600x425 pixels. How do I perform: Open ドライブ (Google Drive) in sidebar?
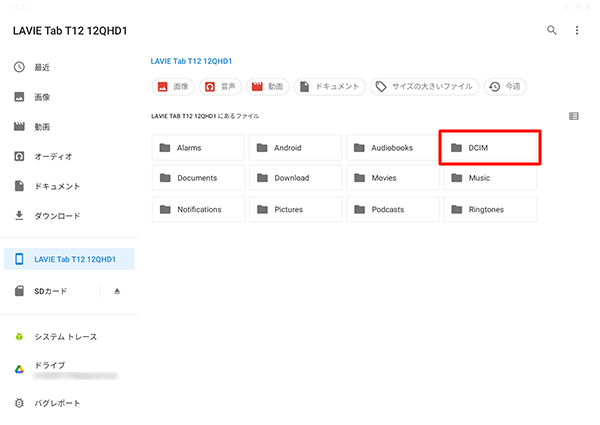[69, 370]
